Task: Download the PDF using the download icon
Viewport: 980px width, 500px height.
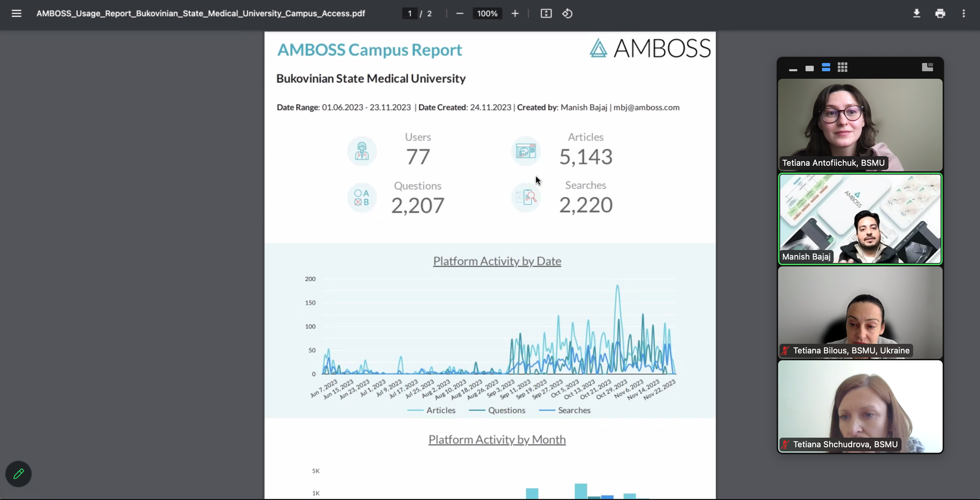Action: pos(917,14)
